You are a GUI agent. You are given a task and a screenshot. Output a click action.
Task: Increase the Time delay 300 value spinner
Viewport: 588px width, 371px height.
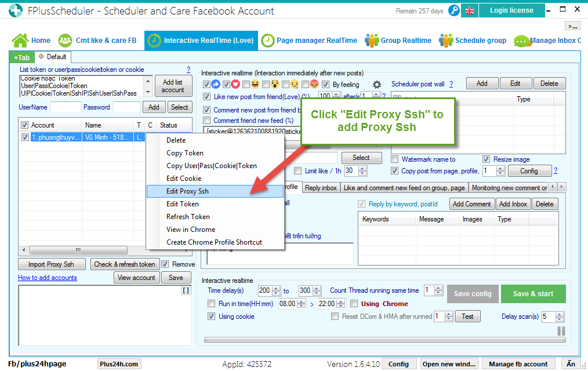click(x=317, y=288)
